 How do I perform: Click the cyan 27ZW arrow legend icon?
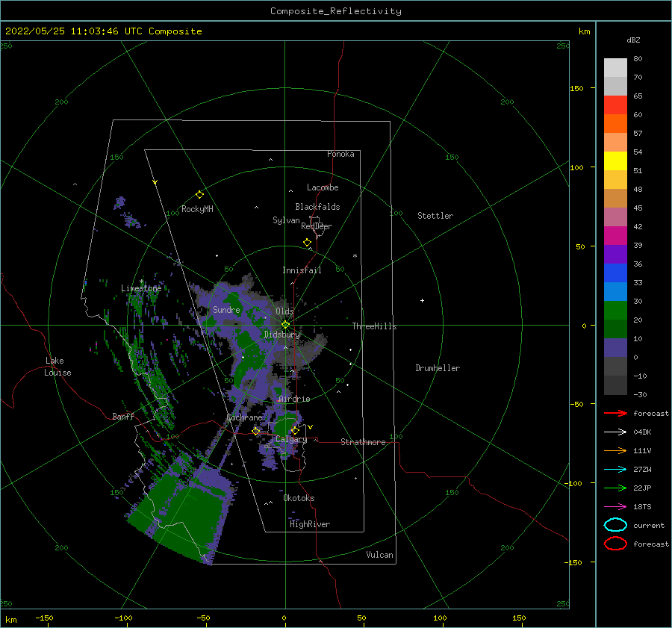(615, 470)
